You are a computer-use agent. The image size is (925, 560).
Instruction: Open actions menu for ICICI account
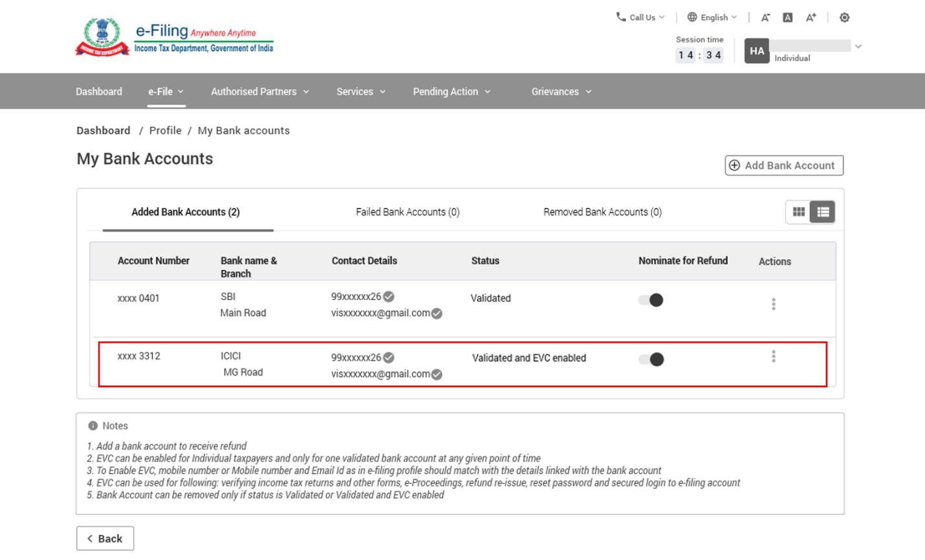774,357
